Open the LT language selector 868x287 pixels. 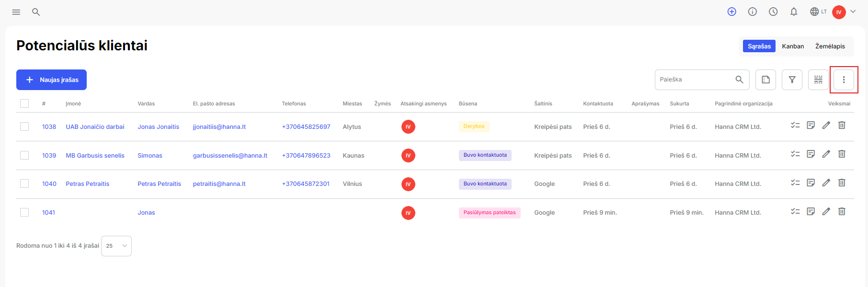pos(818,11)
